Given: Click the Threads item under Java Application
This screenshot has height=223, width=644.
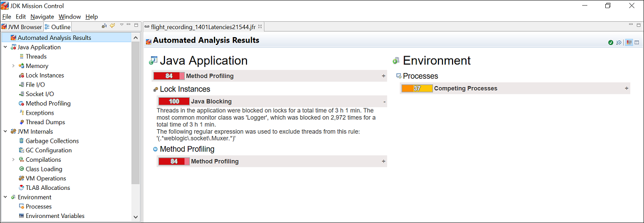Looking at the screenshot, I should [36, 56].
